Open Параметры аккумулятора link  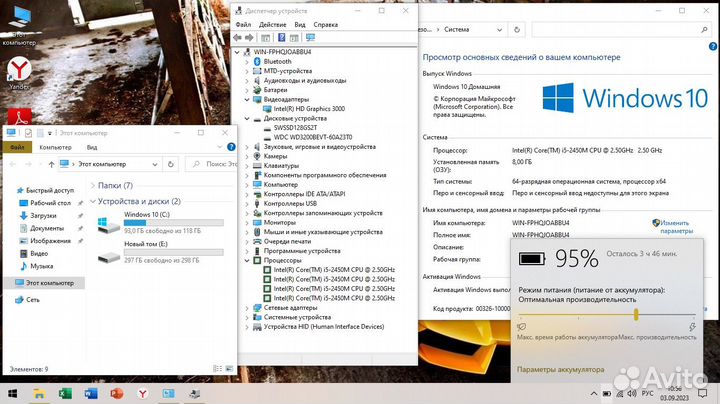561,370
